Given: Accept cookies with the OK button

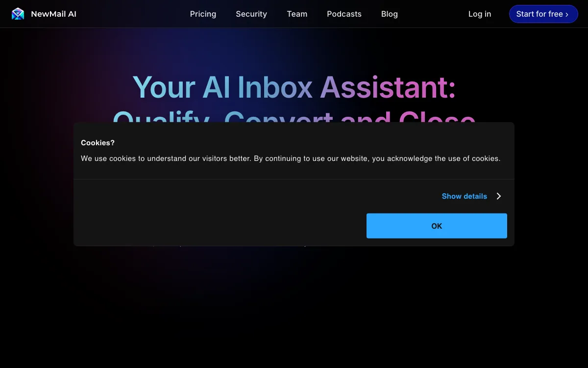Looking at the screenshot, I should pos(437,226).
